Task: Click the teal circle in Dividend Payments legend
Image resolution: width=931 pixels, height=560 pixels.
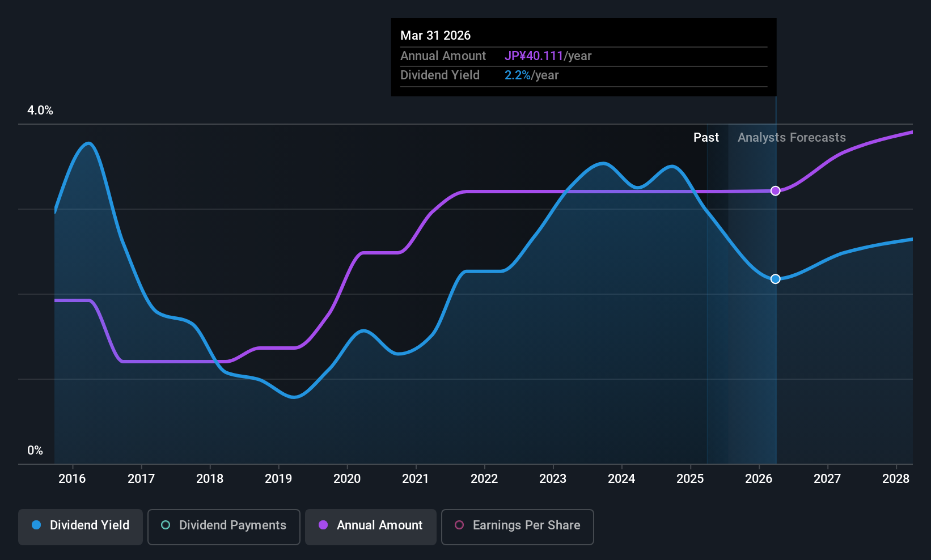Action: [x=166, y=525]
